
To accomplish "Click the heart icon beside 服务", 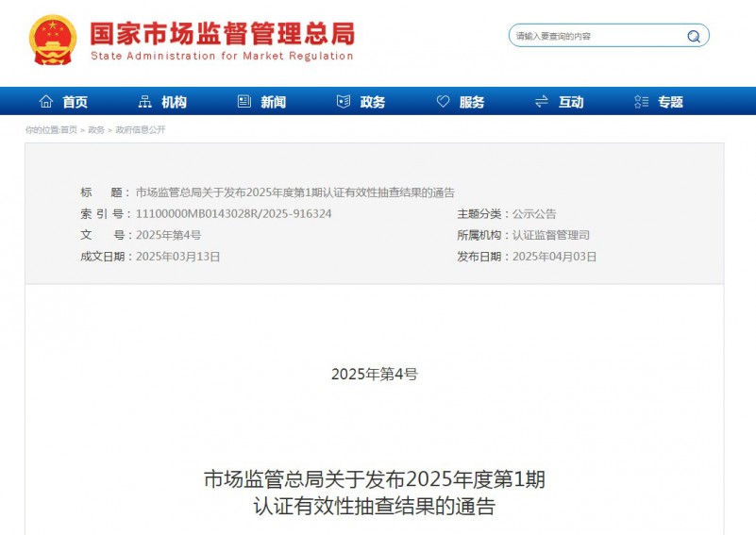I will click(x=443, y=101).
